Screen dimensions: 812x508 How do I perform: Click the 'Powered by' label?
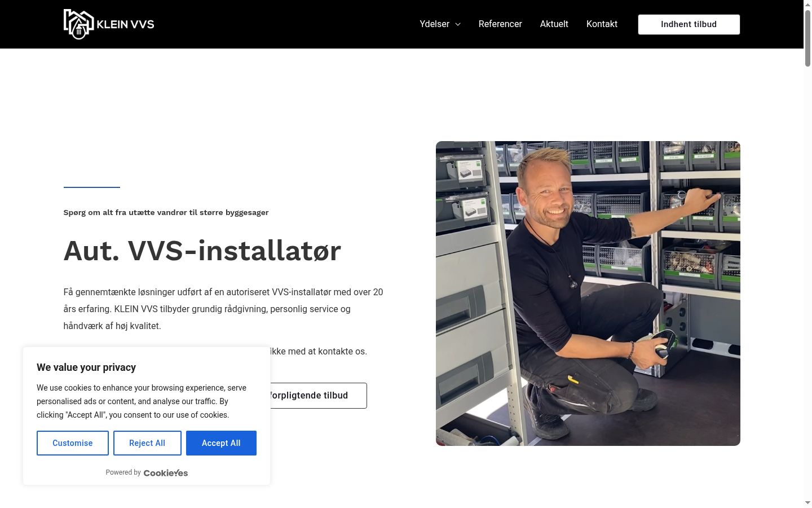pos(123,472)
